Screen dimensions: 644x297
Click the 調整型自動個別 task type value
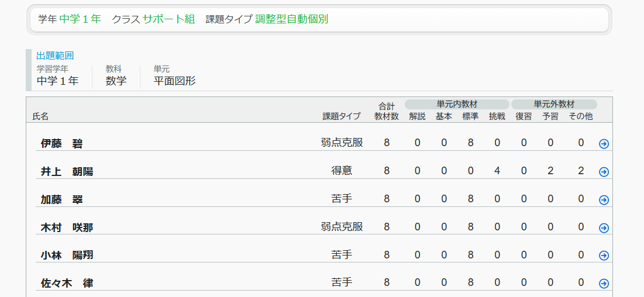point(291,19)
